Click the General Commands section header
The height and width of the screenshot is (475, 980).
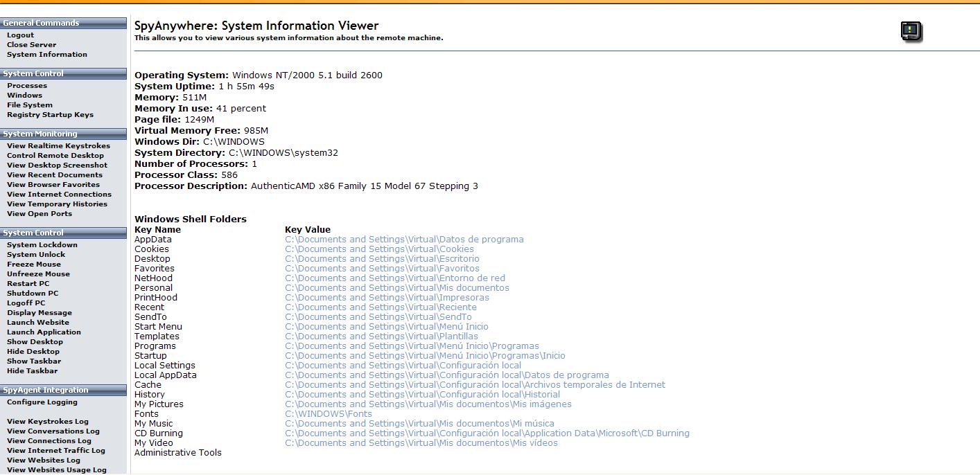coord(64,23)
